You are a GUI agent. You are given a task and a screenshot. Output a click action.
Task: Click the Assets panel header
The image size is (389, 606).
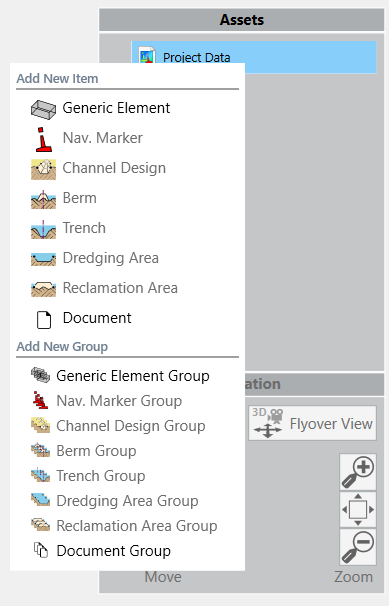pyautogui.click(x=241, y=20)
